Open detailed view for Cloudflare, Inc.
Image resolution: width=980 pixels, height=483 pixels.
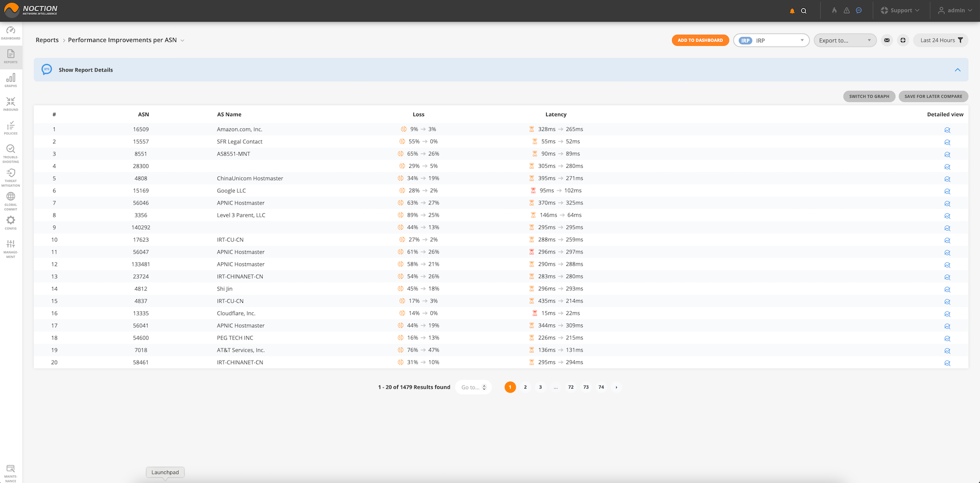click(x=947, y=314)
